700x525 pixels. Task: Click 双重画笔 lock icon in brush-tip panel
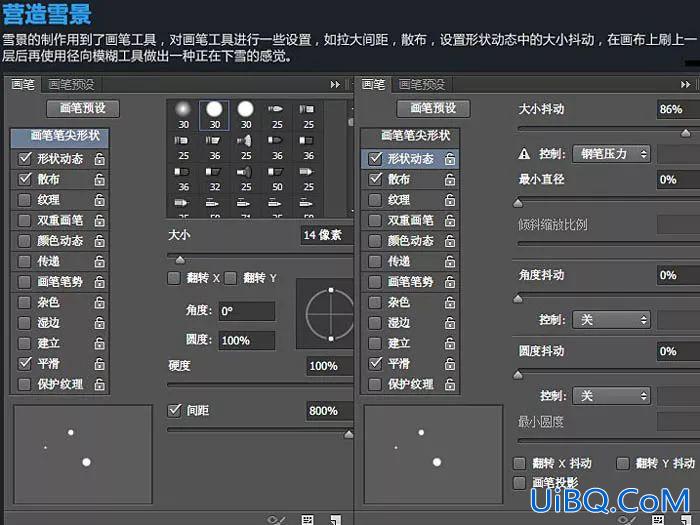100,221
